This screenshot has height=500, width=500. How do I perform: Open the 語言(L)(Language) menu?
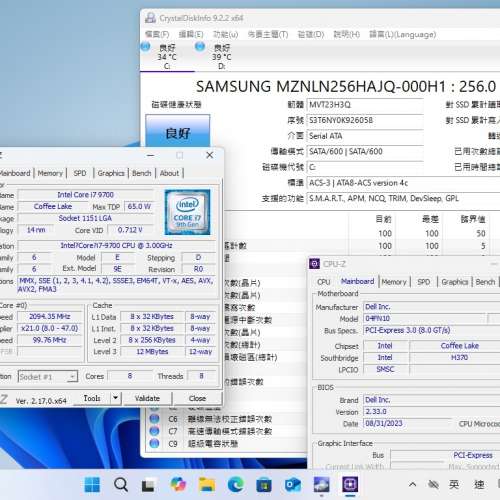402,34
